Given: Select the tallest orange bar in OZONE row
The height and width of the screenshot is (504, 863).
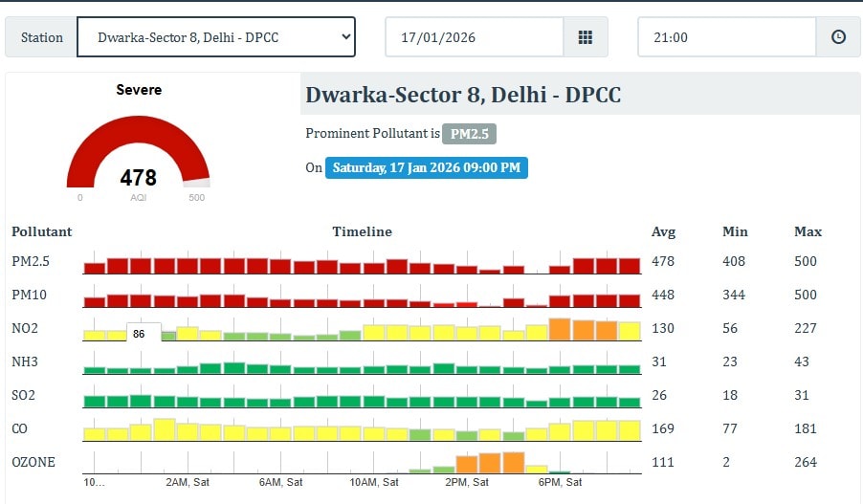Looking at the screenshot, I should pyautogui.click(x=513, y=463).
